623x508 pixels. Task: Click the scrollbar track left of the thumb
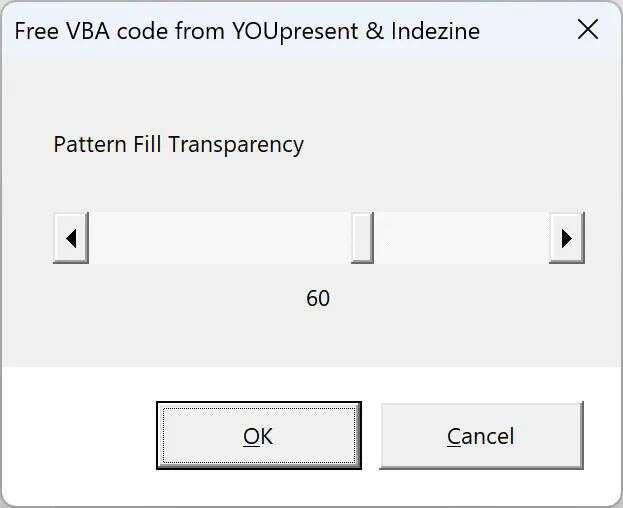click(x=220, y=238)
